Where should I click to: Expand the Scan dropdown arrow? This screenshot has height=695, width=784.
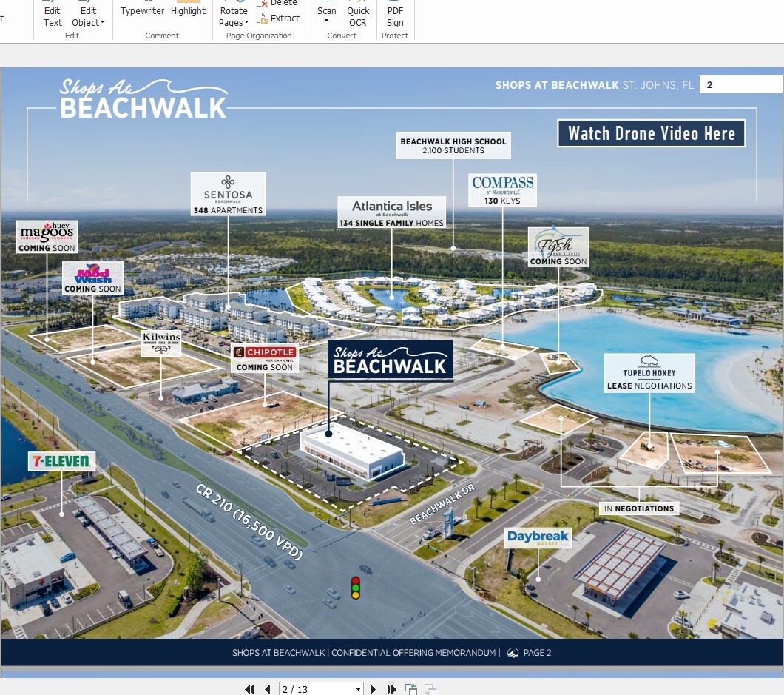(326, 21)
